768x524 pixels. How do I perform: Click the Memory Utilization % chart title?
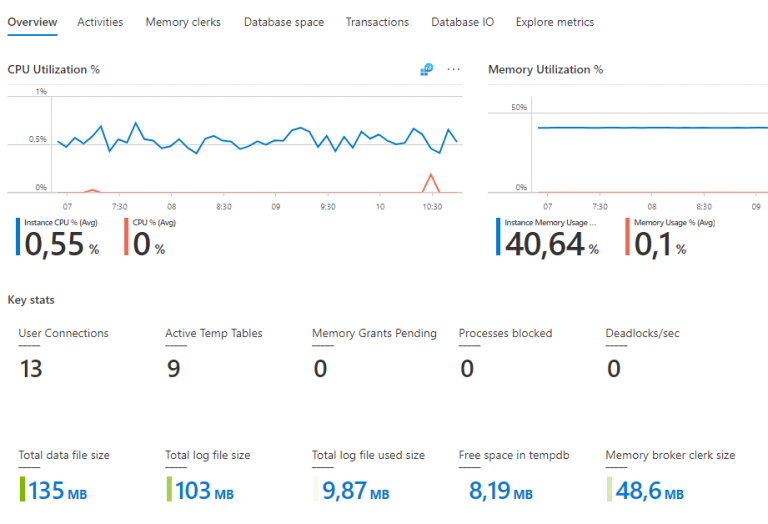pos(545,69)
